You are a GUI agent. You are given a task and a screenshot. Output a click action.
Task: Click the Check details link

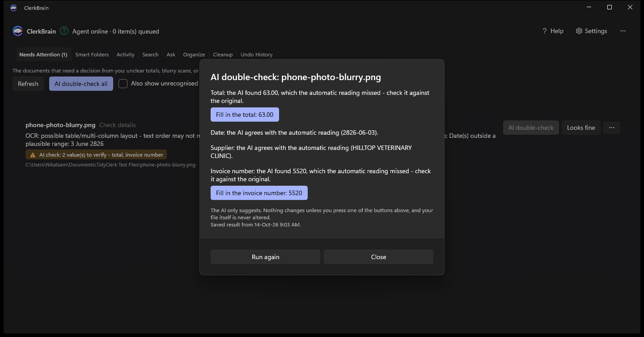[x=117, y=125]
